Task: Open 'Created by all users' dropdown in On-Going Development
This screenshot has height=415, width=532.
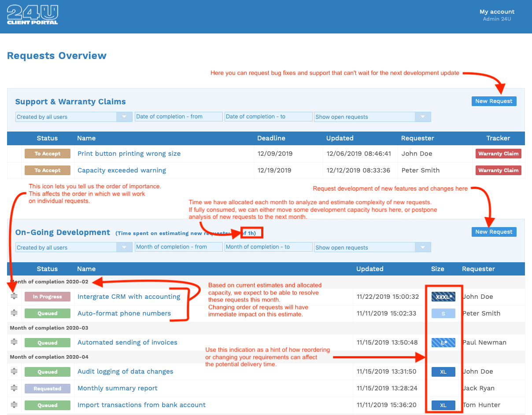Action: point(74,247)
